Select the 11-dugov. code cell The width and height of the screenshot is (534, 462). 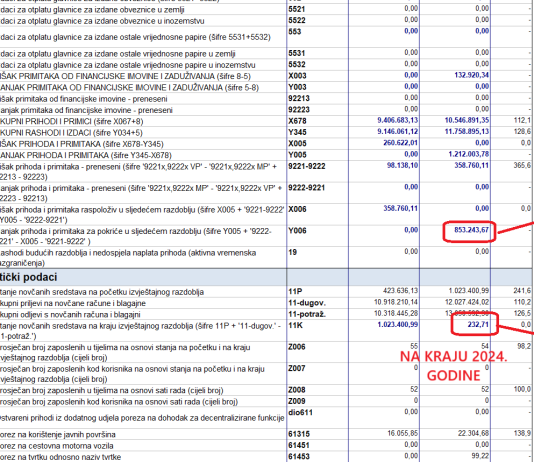pos(307,303)
